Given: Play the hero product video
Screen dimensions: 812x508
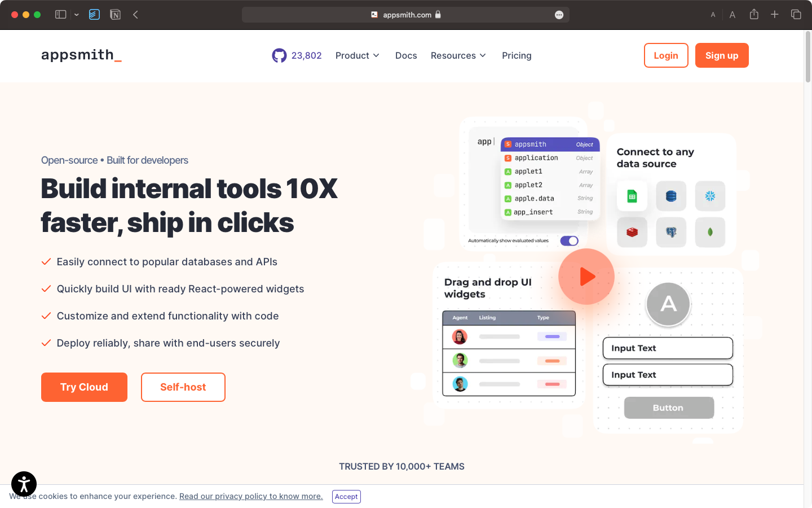Looking at the screenshot, I should click(586, 277).
